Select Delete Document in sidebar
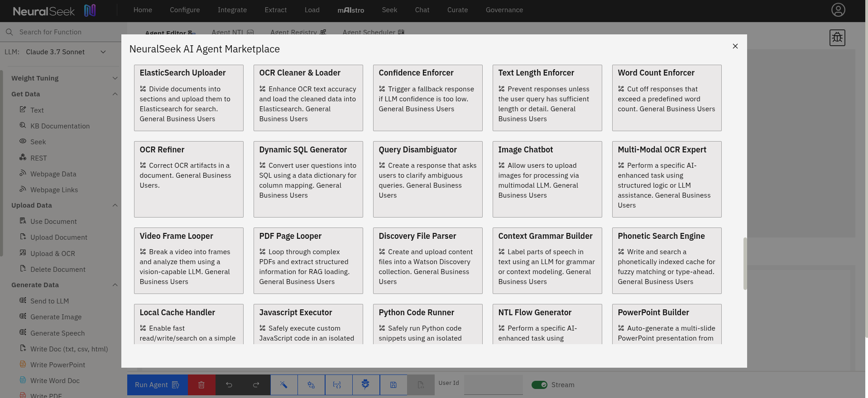The width and height of the screenshot is (868, 398). click(58, 269)
